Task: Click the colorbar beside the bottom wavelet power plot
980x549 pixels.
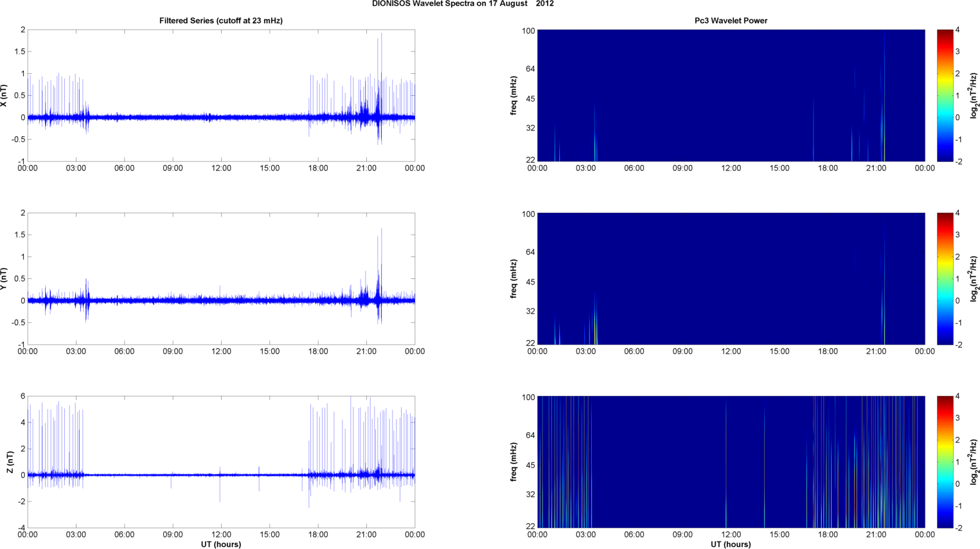Action: (x=945, y=462)
